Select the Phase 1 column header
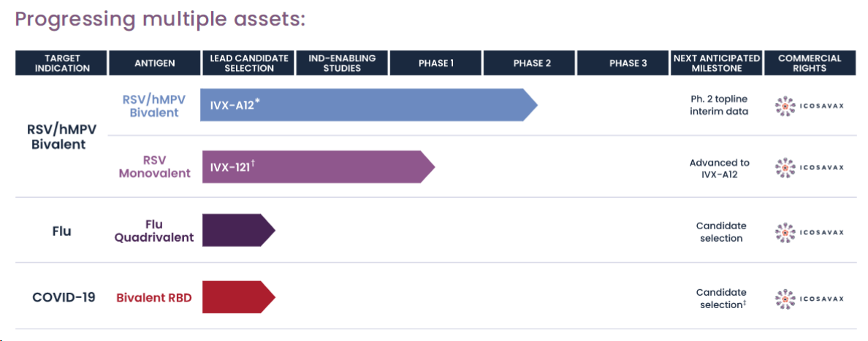 (435, 64)
